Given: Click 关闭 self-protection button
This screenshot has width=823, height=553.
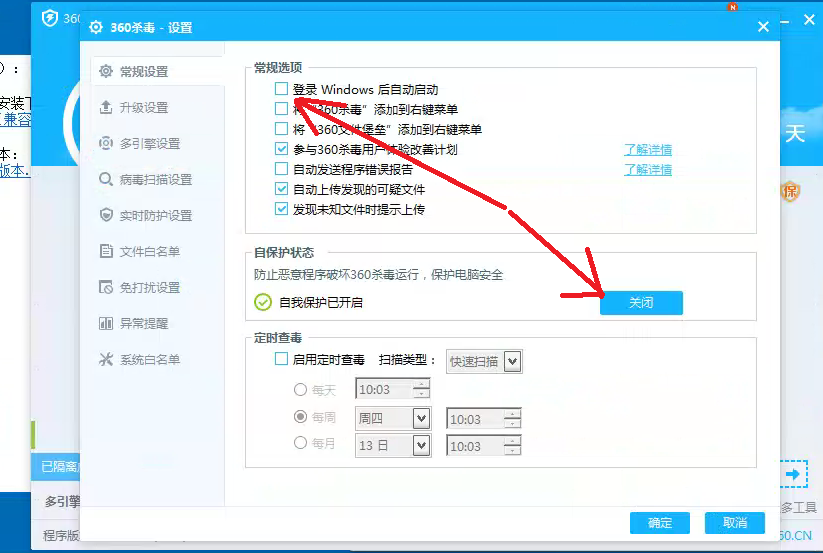Looking at the screenshot, I should (x=641, y=303).
